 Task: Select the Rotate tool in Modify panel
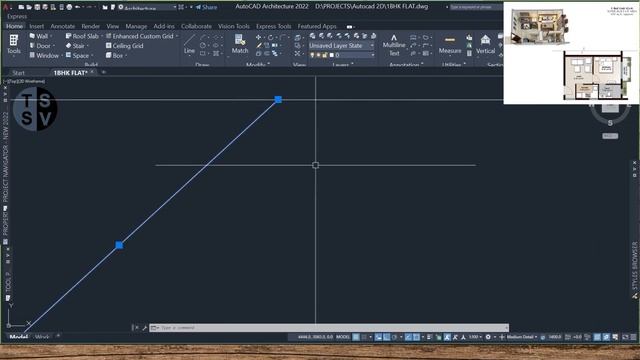click(270, 37)
